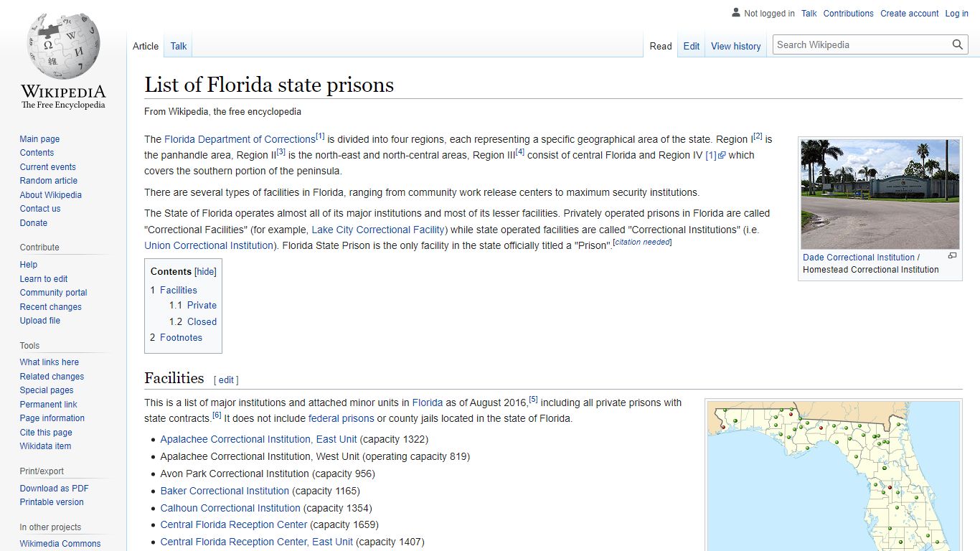
Task: Open Contents in the sidebar
Action: tap(37, 153)
